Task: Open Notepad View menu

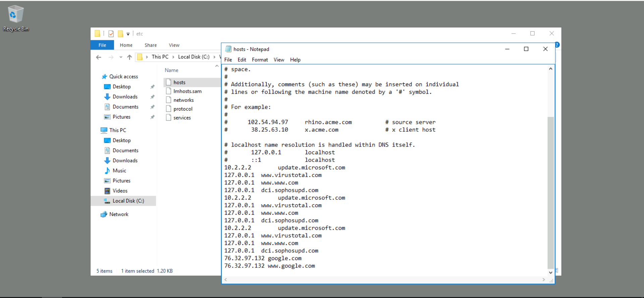Action: [x=279, y=60]
